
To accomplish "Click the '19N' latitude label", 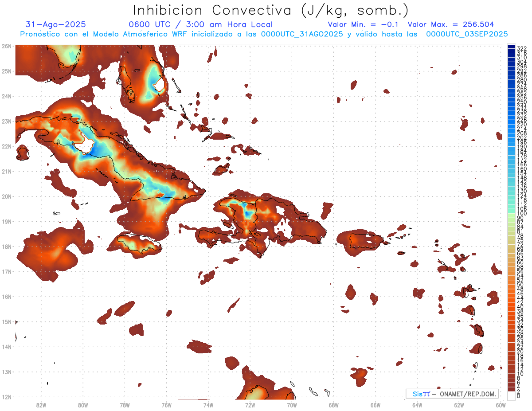I will [6, 221].
